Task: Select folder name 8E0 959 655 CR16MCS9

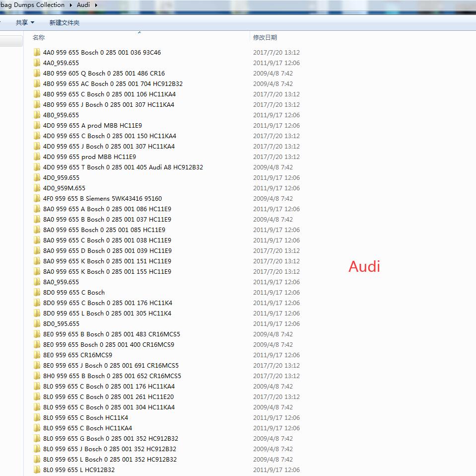Action: click(77, 355)
